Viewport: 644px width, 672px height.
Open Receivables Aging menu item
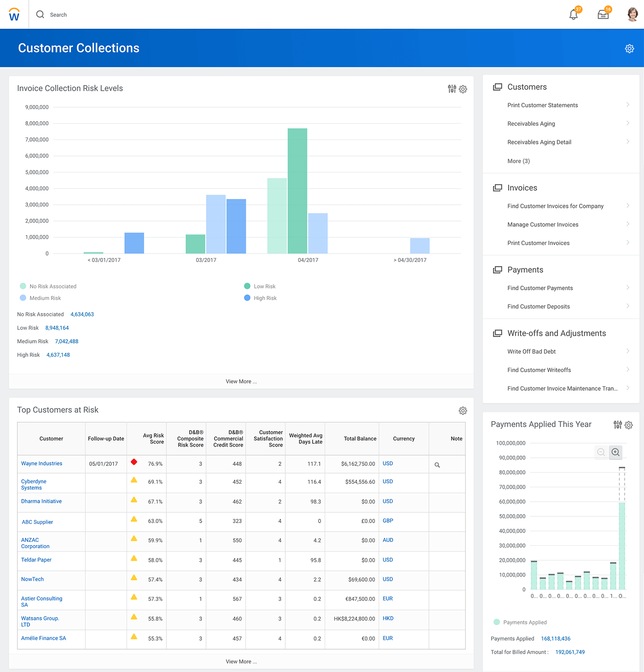click(531, 124)
